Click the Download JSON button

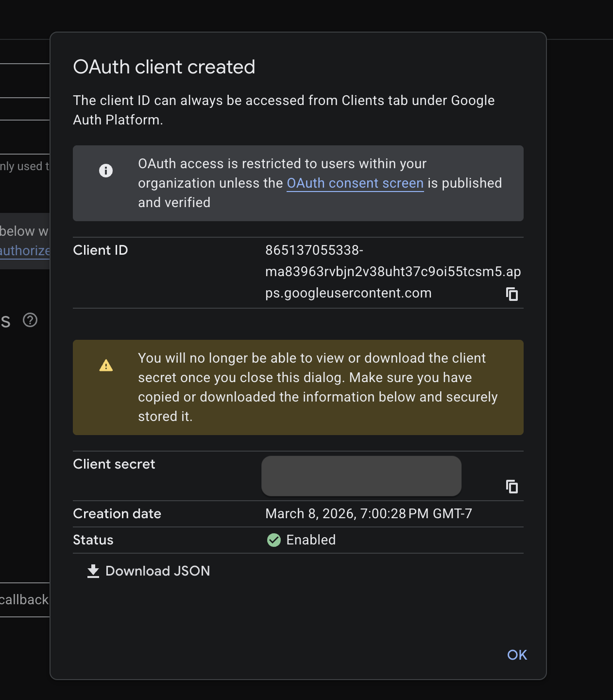point(149,571)
